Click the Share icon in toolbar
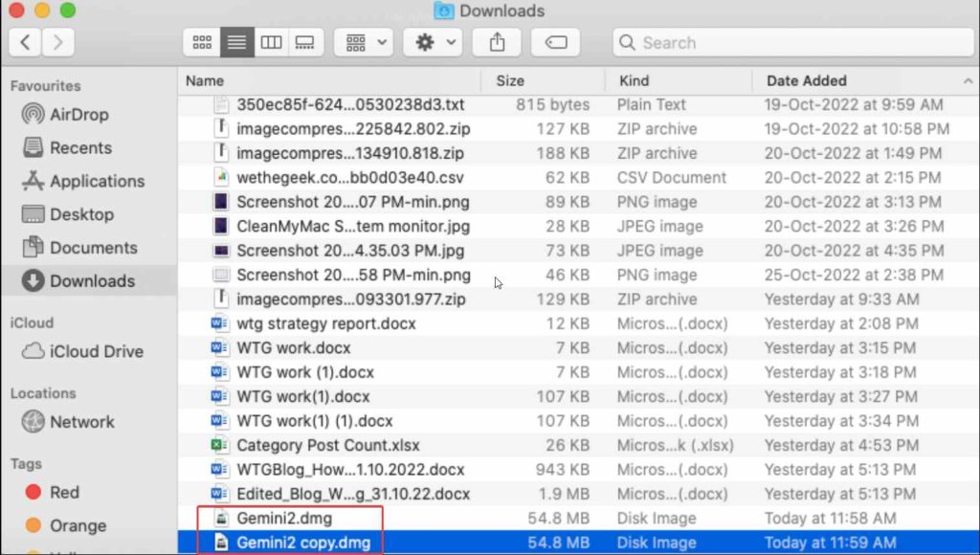This screenshot has height=555, width=980. click(x=497, y=42)
